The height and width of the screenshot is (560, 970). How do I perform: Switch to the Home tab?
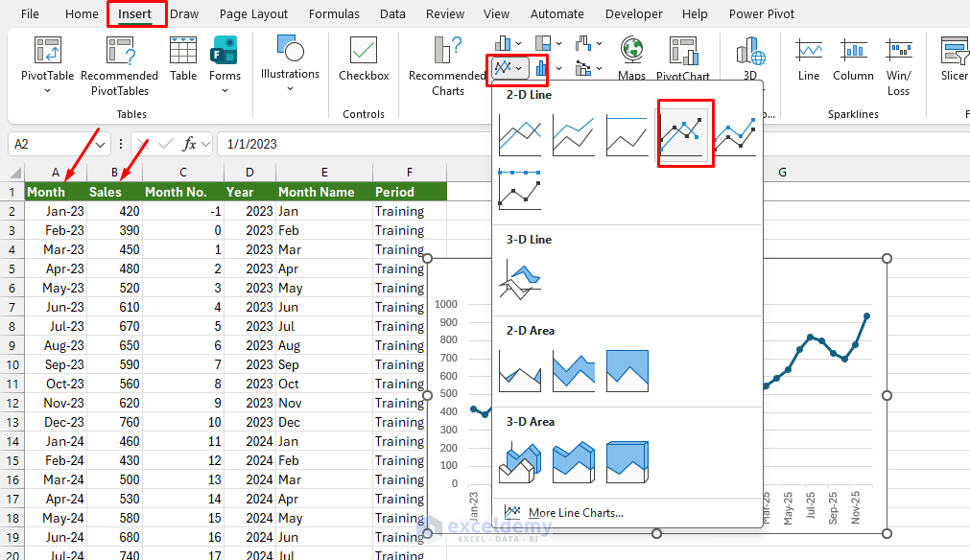click(x=82, y=13)
